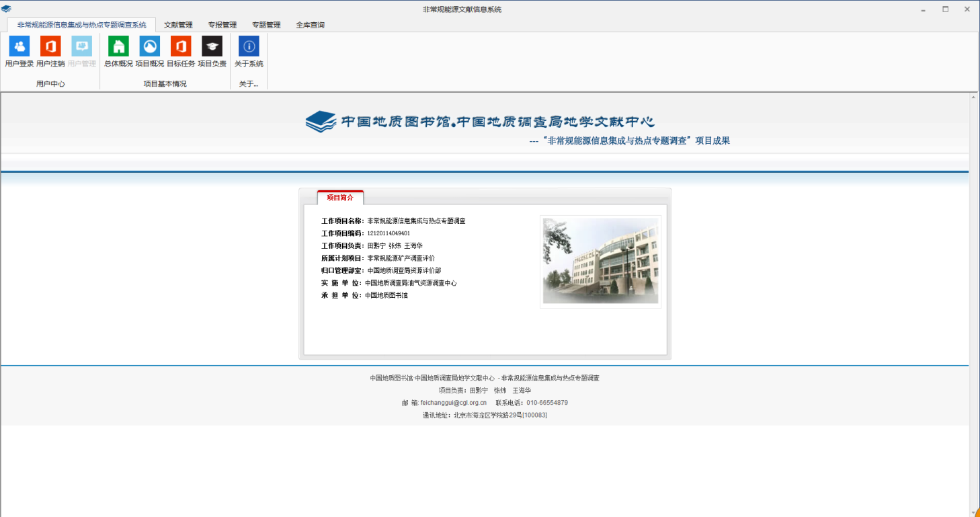The height and width of the screenshot is (517, 980).
Task: Open the 专报管理 ribbon tab
Action: tap(222, 25)
